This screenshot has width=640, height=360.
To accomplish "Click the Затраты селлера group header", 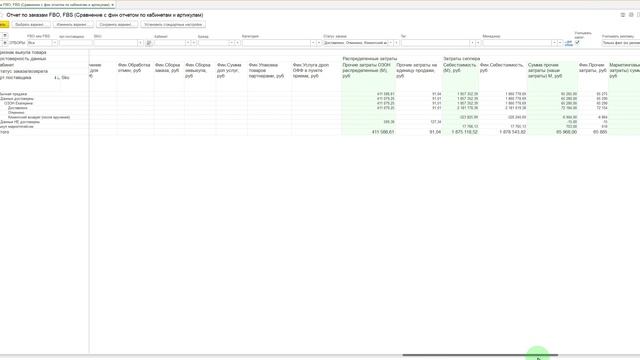I will tap(462, 59).
